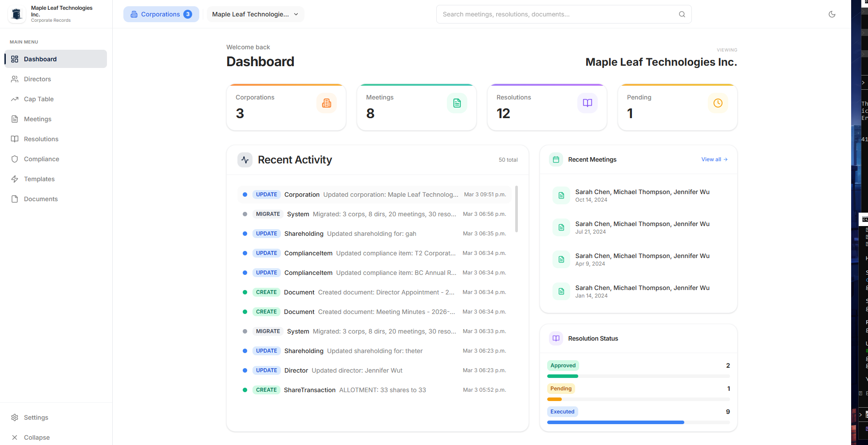Open the Resolutions stat card showing 12
868x445 pixels.
coord(547,107)
